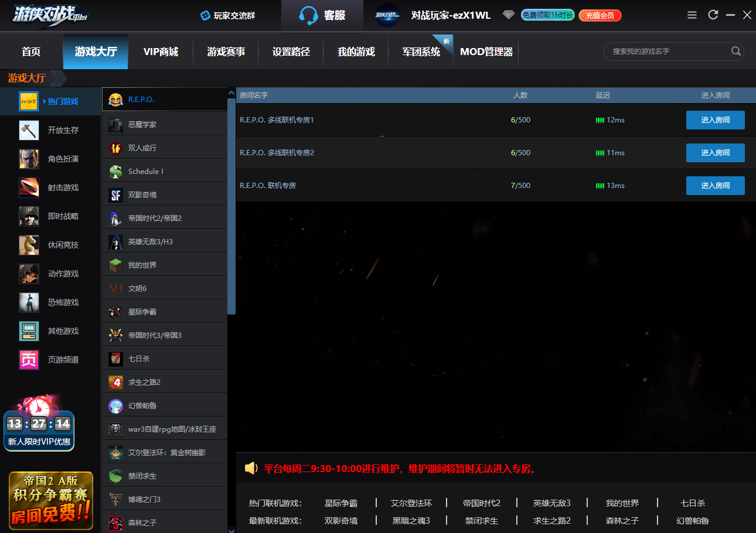Go to the 军团系统 tab
756x533 pixels.
(421, 52)
